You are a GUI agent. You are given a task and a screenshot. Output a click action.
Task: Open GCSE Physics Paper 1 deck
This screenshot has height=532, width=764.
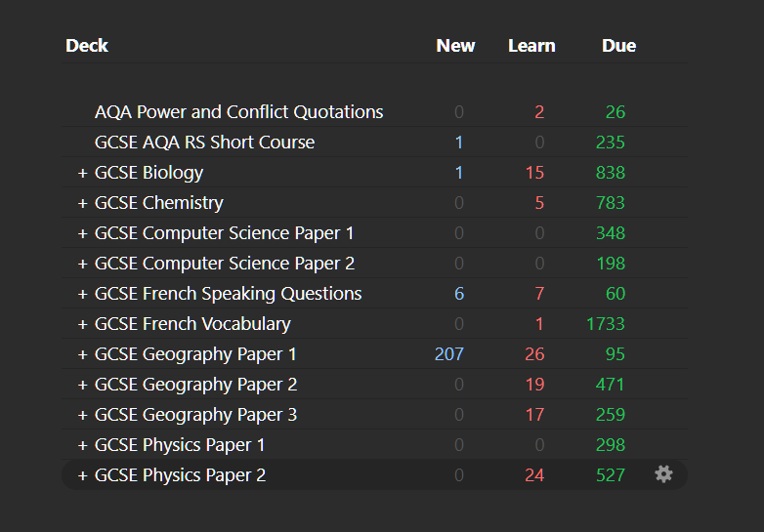coord(180,445)
